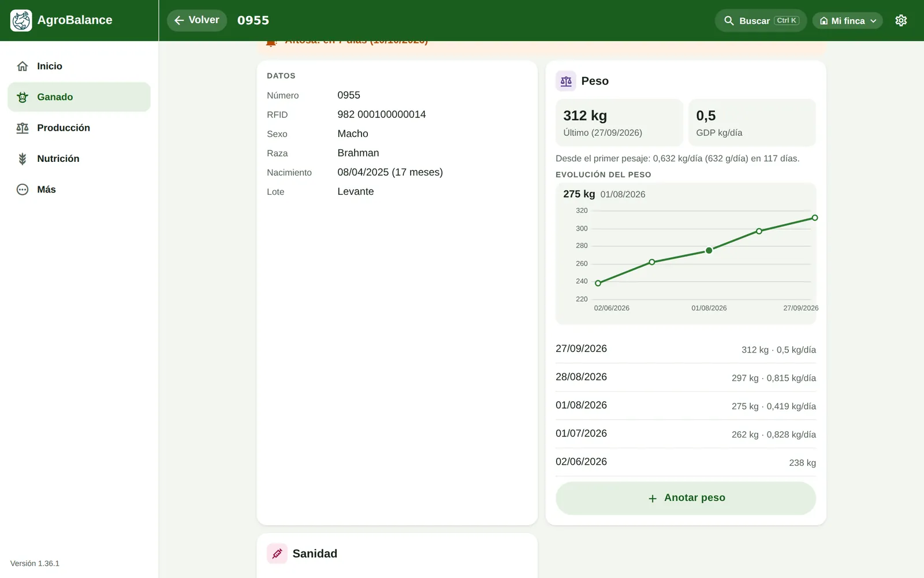924x578 pixels.
Task: Click the Versión 1.36.1 label
Action: (x=35, y=564)
